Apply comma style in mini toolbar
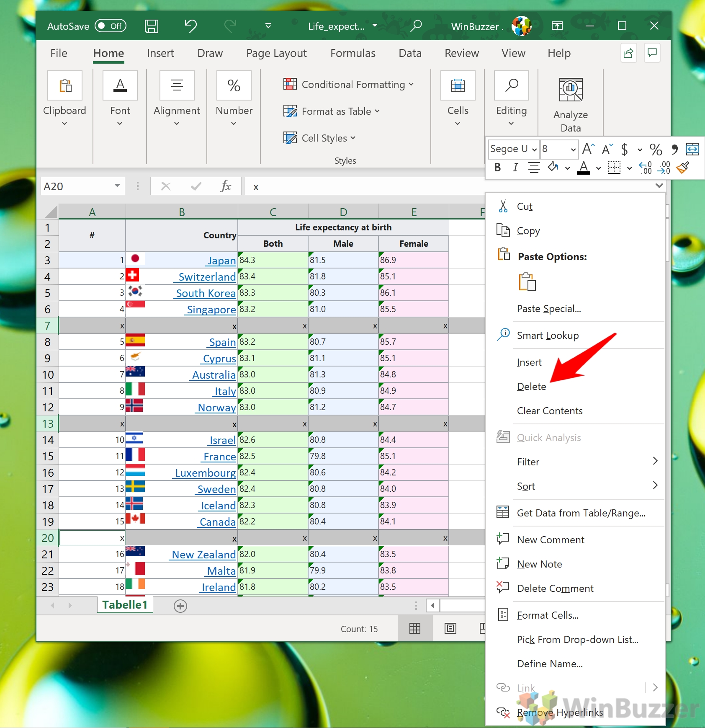This screenshot has height=728, width=705. [674, 149]
